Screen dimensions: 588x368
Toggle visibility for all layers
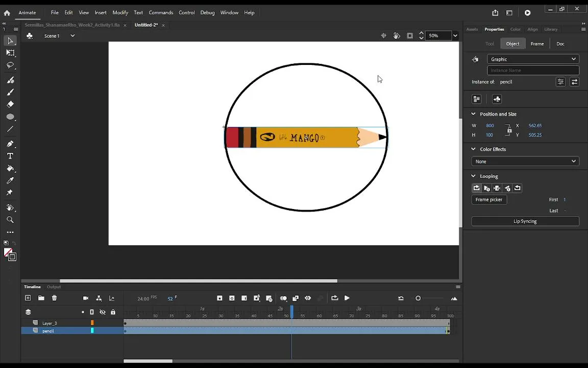coord(103,312)
